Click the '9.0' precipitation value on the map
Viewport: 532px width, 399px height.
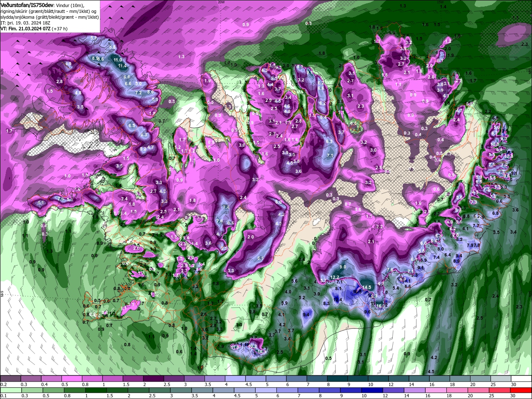tap(343, 266)
